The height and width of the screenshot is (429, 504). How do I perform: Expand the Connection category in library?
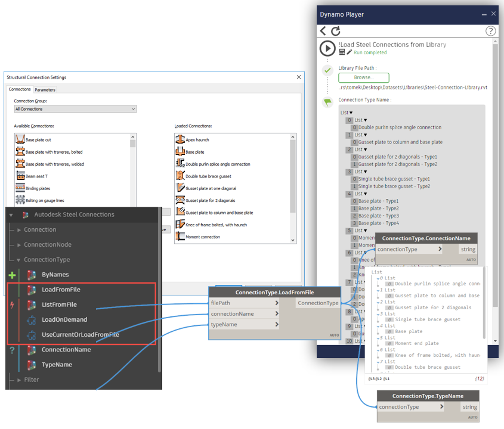tap(19, 230)
